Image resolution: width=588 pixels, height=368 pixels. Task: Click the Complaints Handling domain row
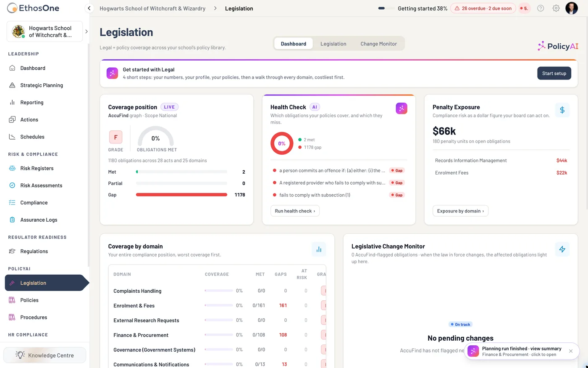tap(217, 291)
